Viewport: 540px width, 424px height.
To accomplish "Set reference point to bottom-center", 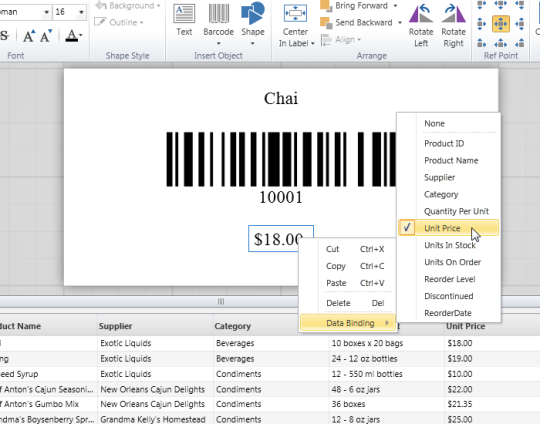I will (500, 43).
